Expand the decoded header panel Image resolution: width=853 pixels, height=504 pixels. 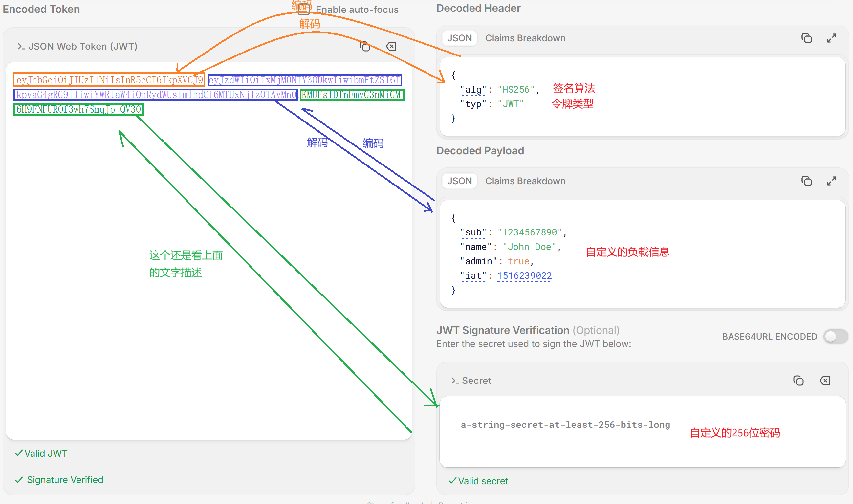832,38
